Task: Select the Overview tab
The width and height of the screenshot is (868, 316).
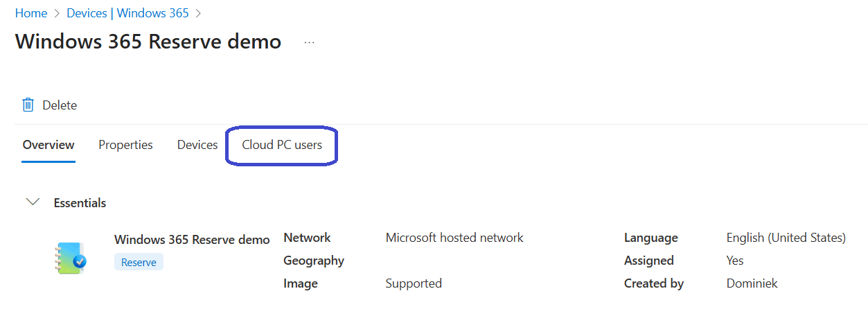Action: [48, 145]
